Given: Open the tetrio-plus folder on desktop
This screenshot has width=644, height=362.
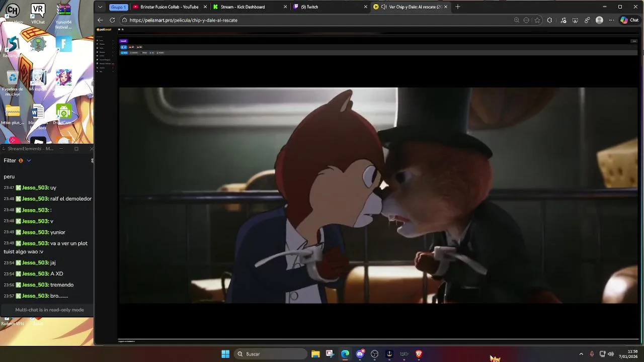Looking at the screenshot, I should (13, 115).
